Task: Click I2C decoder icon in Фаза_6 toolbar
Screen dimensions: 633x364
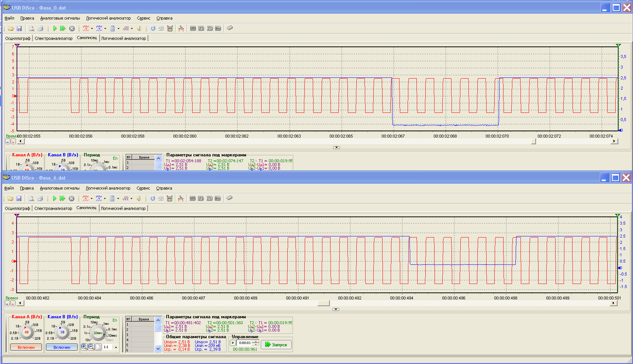Action: tap(210, 198)
